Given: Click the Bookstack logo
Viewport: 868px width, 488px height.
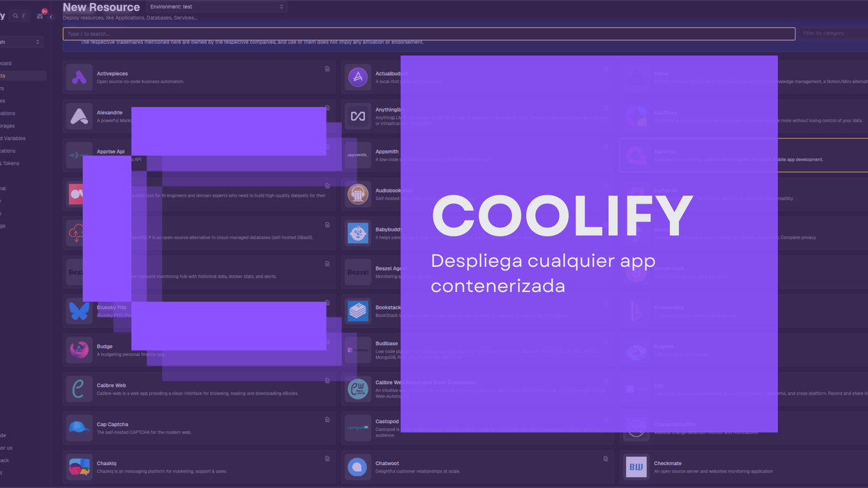Looking at the screenshot, I should (x=358, y=311).
